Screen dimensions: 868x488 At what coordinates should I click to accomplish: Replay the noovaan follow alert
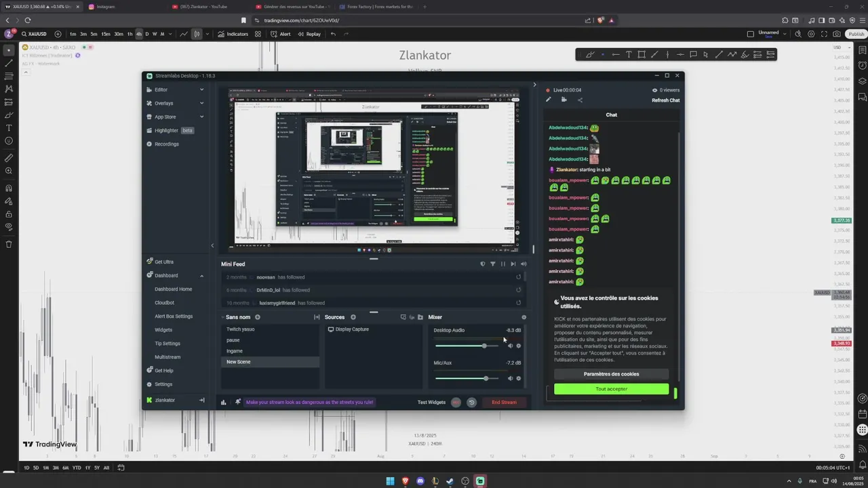point(519,277)
